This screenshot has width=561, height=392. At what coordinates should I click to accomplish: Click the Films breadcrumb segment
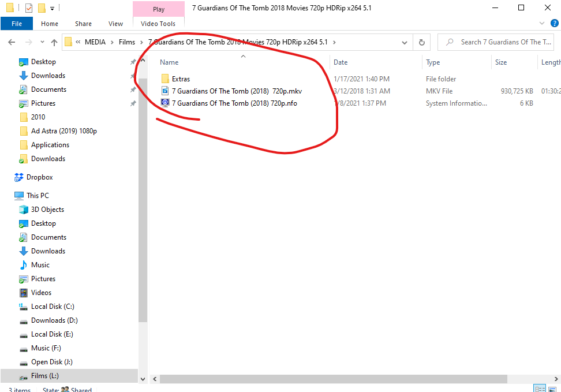pyautogui.click(x=127, y=42)
